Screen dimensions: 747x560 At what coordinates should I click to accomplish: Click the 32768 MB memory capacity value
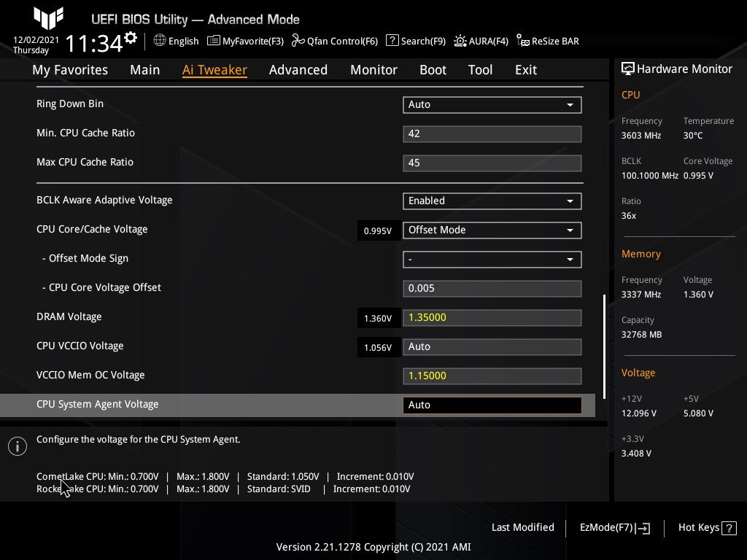click(x=642, y=334)
